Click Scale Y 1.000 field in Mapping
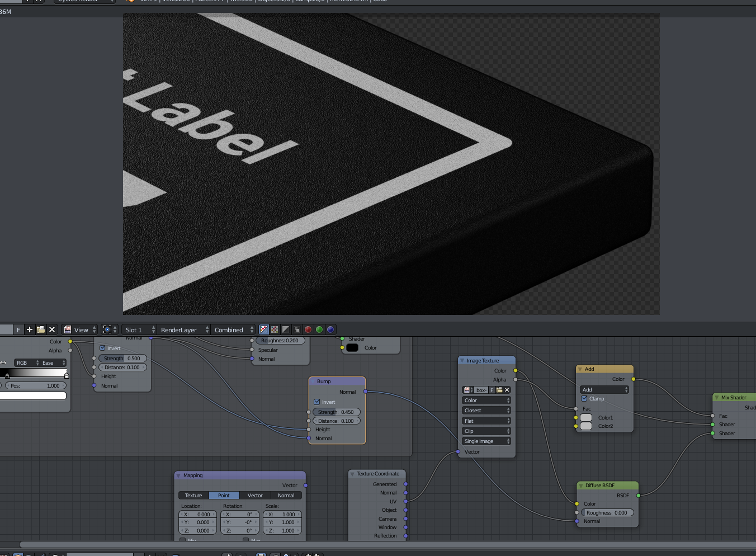The width and height of the screenshot is (756, 556). tap(282, 522)
